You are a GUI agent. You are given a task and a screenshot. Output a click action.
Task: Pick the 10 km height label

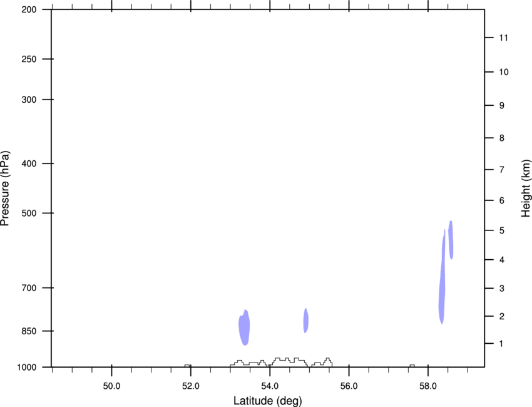(x=504, y=72)
